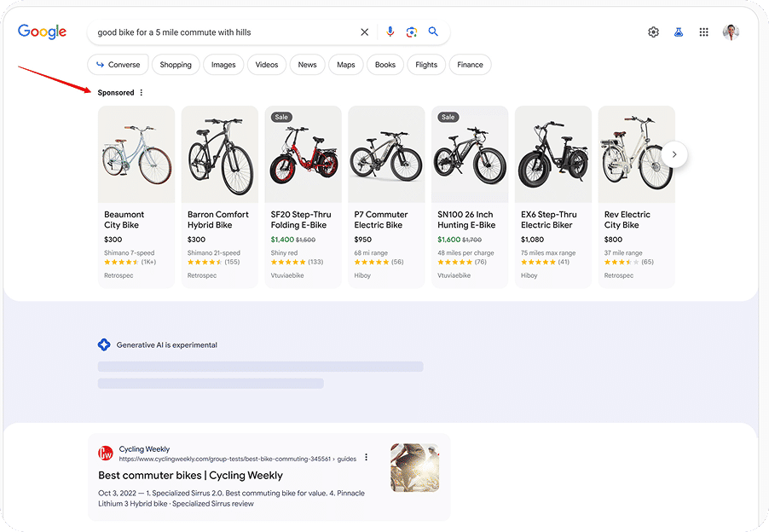Click the Generative AI sparkle icon

104,344
